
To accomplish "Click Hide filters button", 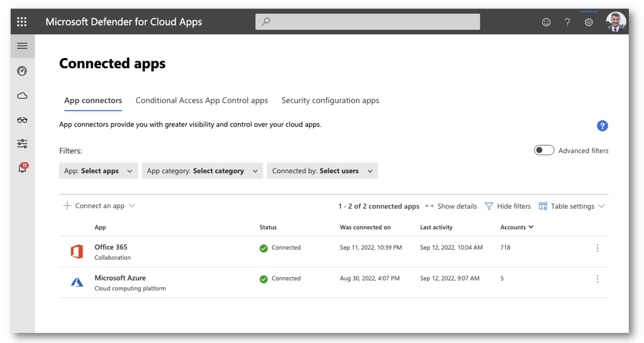I will coord(508,206).
